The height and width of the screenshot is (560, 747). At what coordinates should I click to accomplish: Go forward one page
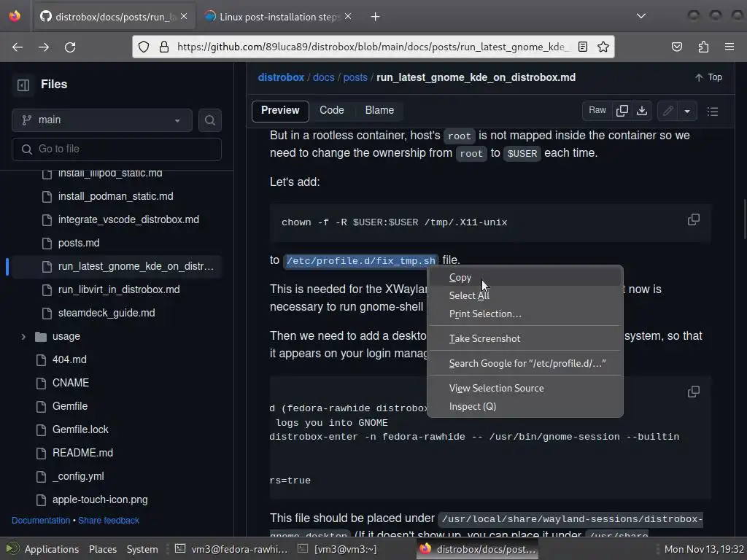click(x=44, y=47)
